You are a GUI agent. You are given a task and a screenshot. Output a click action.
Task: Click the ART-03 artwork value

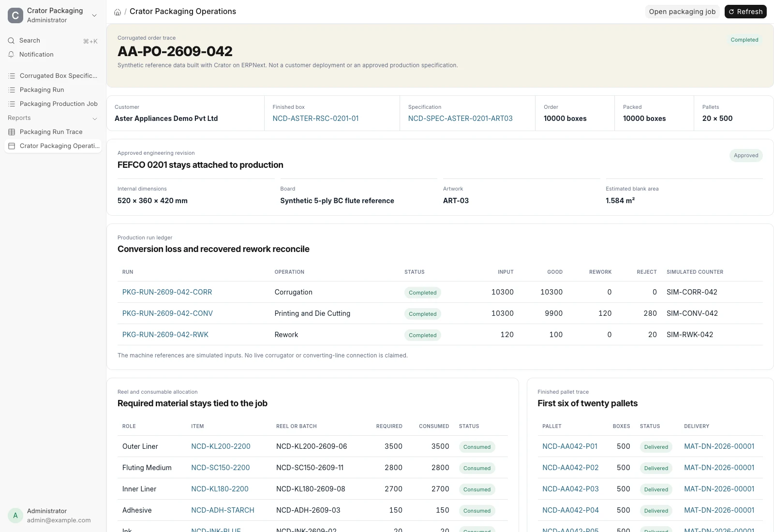(x=456, y=201)
